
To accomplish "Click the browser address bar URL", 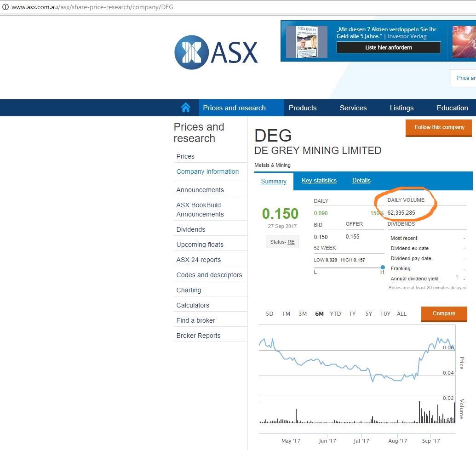I will click(92, 7).
